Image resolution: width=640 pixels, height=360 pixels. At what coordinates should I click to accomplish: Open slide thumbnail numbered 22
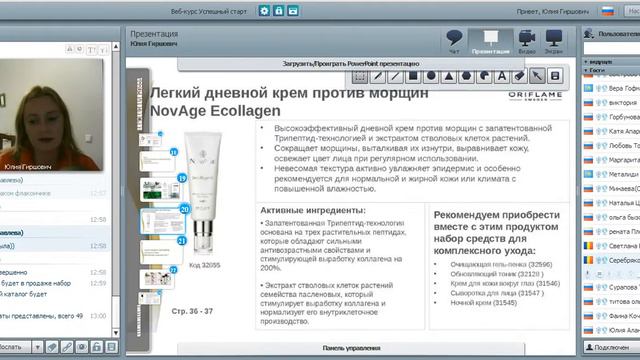point(157,279)
